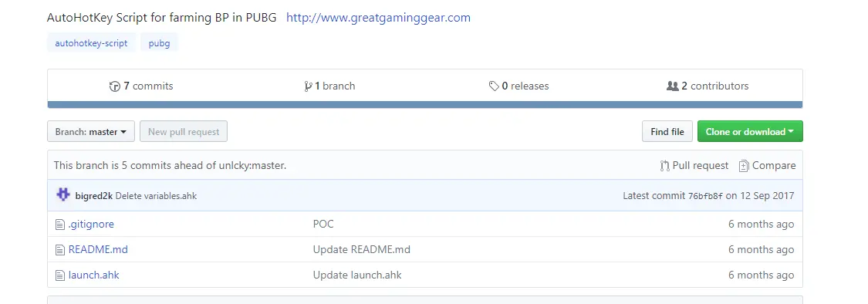Screen dimensions: 868x304
Task: Click the releases tag icon
Action: click(494, 86)
